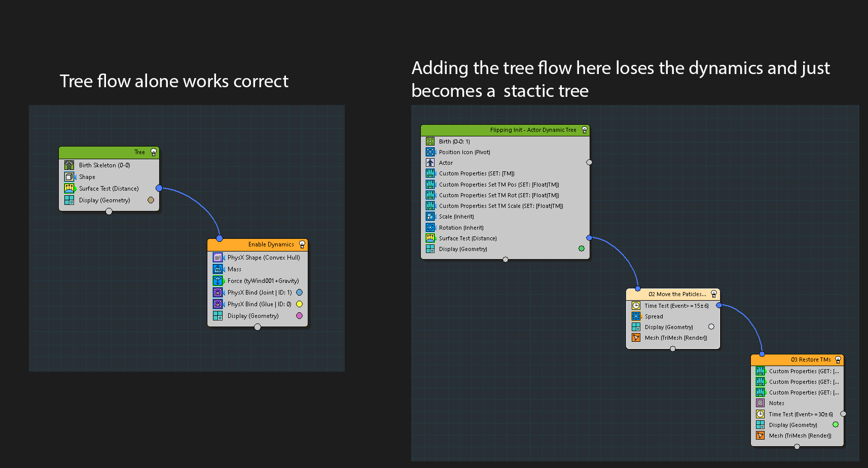Click Flipping Init Surface Test output connector
The width and height of the screenshot is (868, 468).
[x=589, y=238]
